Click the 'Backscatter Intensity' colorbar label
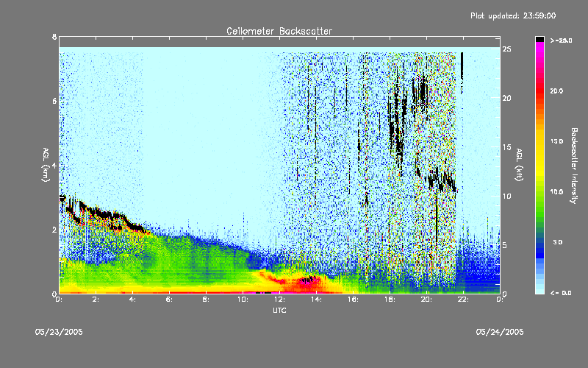This screenshot has width=588, height=368. (574, 166)
